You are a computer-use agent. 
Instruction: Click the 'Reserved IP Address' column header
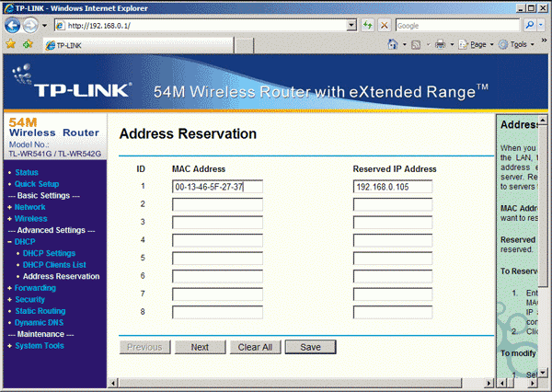(395, 169)
